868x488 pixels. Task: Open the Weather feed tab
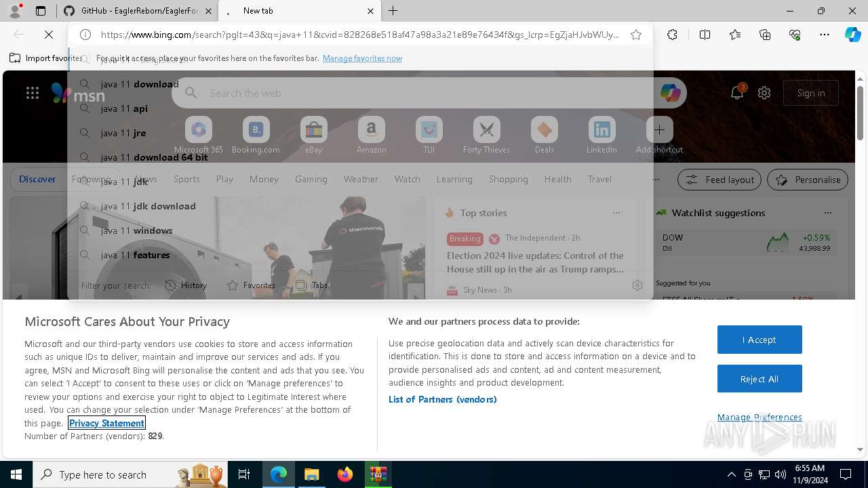(361, 179)
